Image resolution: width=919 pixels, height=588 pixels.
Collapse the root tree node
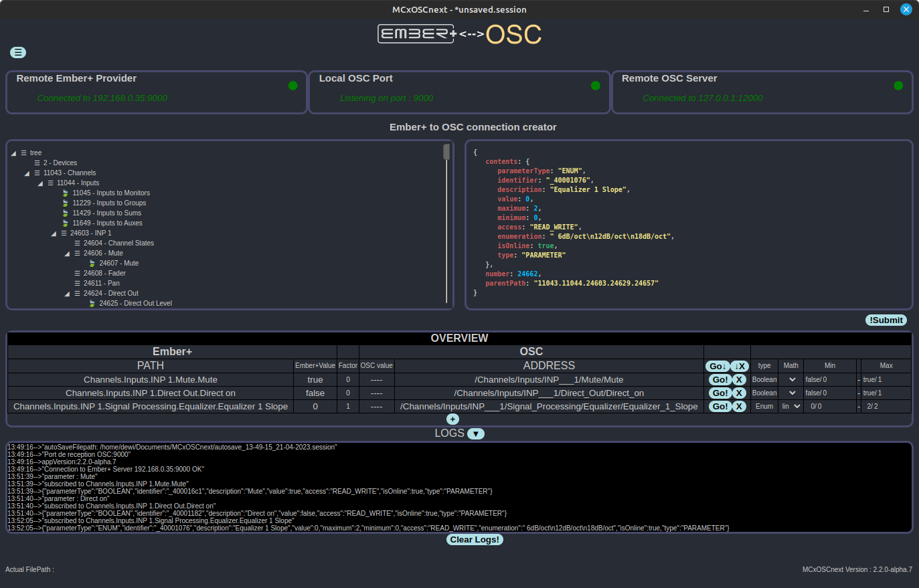(13, 154)
